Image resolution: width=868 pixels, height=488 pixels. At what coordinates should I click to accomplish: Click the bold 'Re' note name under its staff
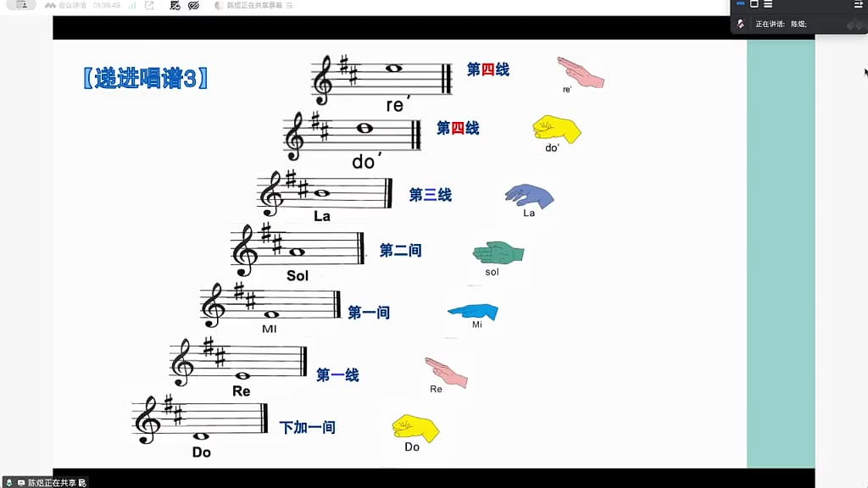pyautogui.click(x=242, y=391)
